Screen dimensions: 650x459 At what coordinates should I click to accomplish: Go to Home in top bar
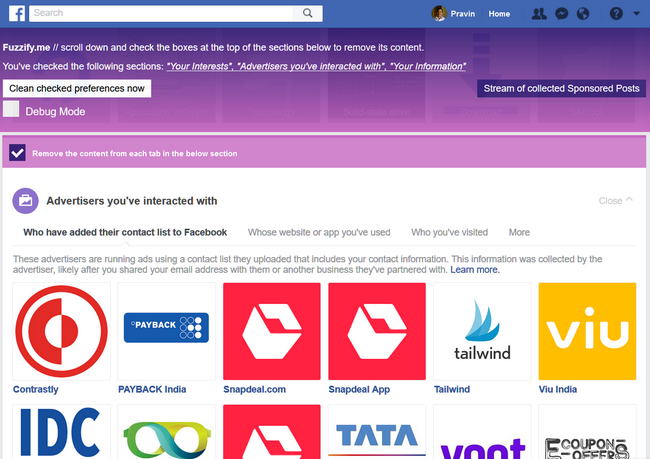click(x=499, y=14)
